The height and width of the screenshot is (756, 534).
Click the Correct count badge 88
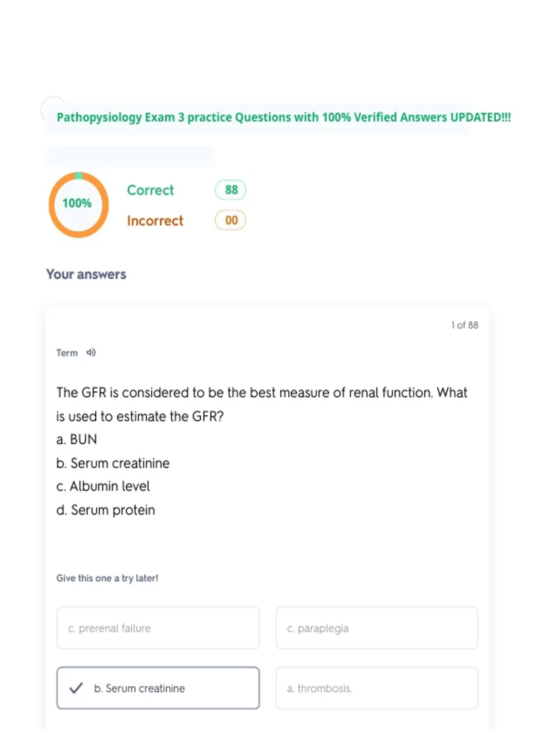pos(231,190)
